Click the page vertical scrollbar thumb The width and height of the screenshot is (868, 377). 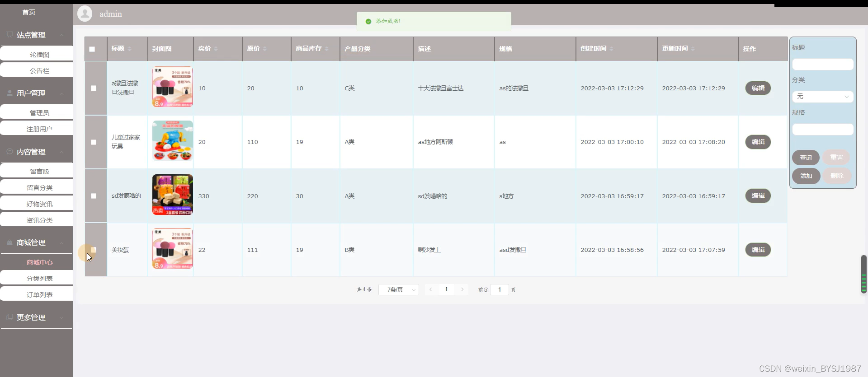click(863, 274)
